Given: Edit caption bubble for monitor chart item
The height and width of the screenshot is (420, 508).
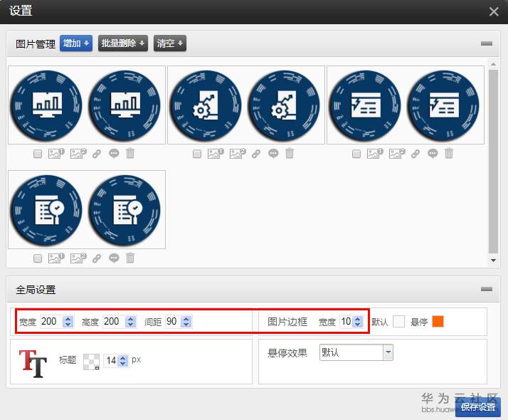Looking at the screenshot, I should pyautogui.click(x=114, y=153).
